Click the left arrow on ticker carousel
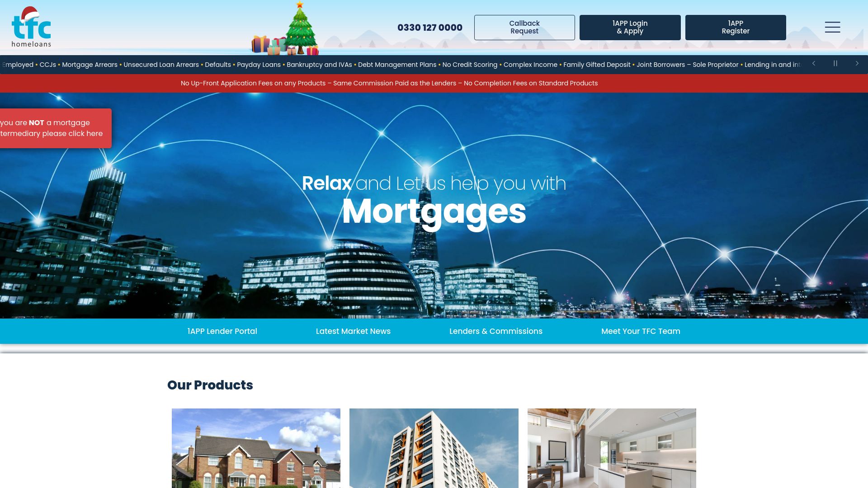The width and height of the screenshot is (868, 488). point(814,64)
